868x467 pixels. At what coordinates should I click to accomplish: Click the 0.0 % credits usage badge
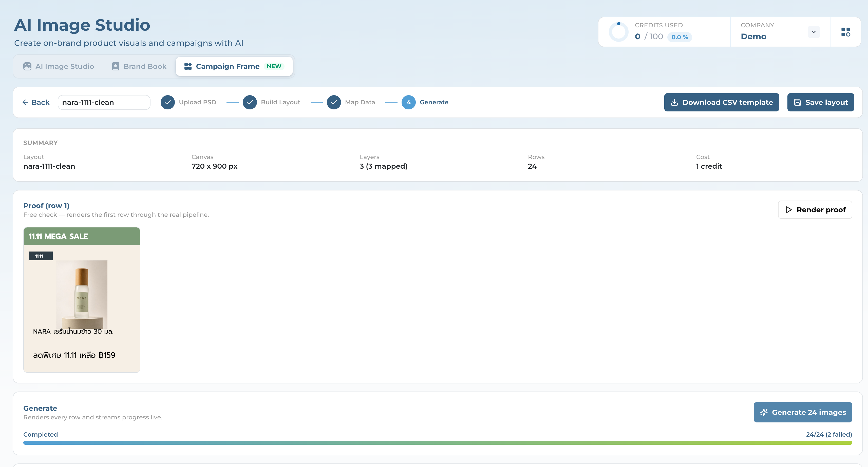tap(680, 37)
